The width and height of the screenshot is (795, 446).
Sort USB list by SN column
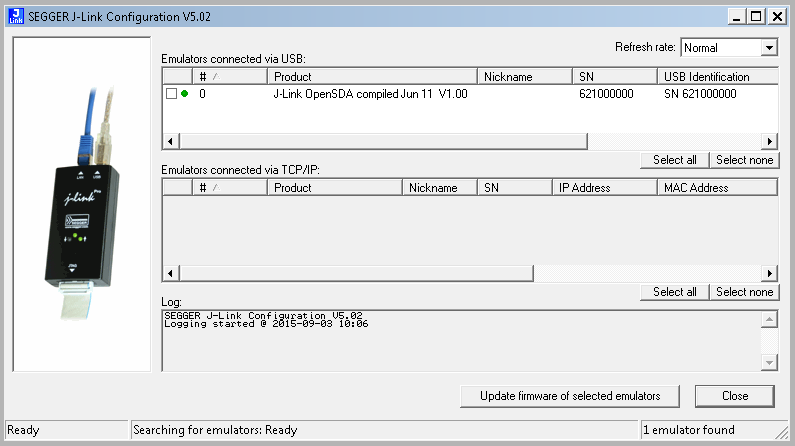(615, 77)
